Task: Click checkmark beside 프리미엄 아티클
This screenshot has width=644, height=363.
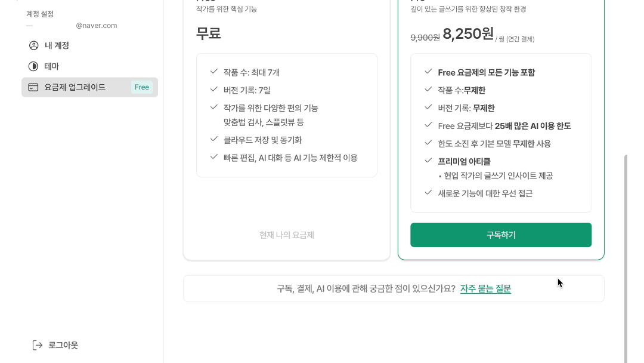Action: 428,161
